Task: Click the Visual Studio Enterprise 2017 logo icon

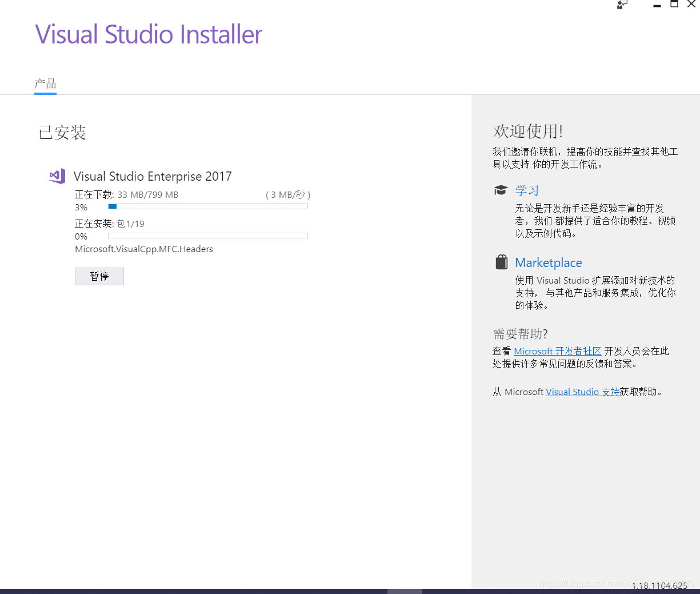Action: point(57,176)
